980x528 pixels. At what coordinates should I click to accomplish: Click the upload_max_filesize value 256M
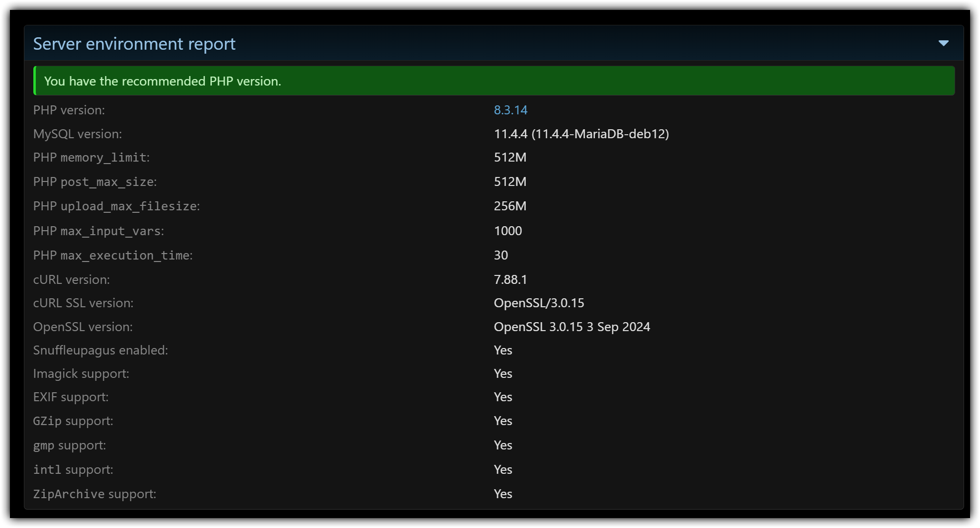point(510,206)
